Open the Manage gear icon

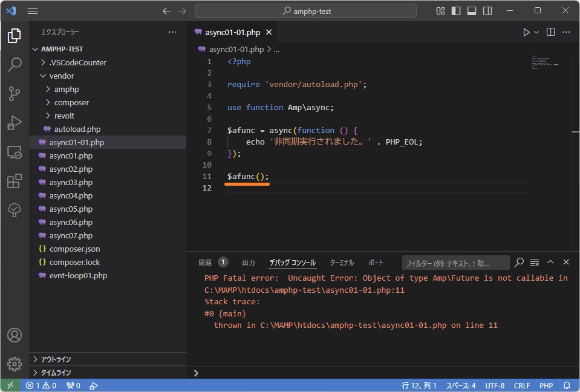point(15,364)
